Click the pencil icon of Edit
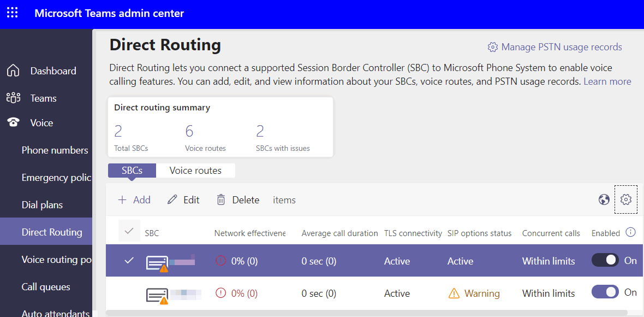This screenshot has height=317, width=644. coord(172,200)
